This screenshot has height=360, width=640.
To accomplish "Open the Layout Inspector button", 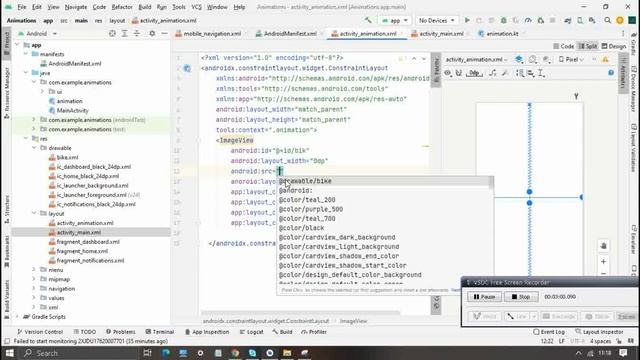I will (x=599, y=332).
